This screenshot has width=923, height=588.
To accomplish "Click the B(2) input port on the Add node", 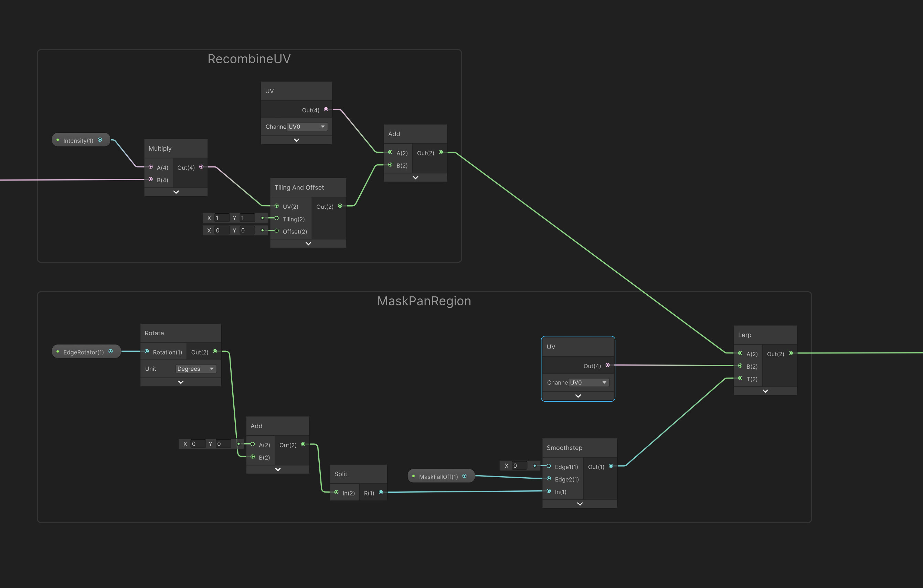I will coord(390,165).
